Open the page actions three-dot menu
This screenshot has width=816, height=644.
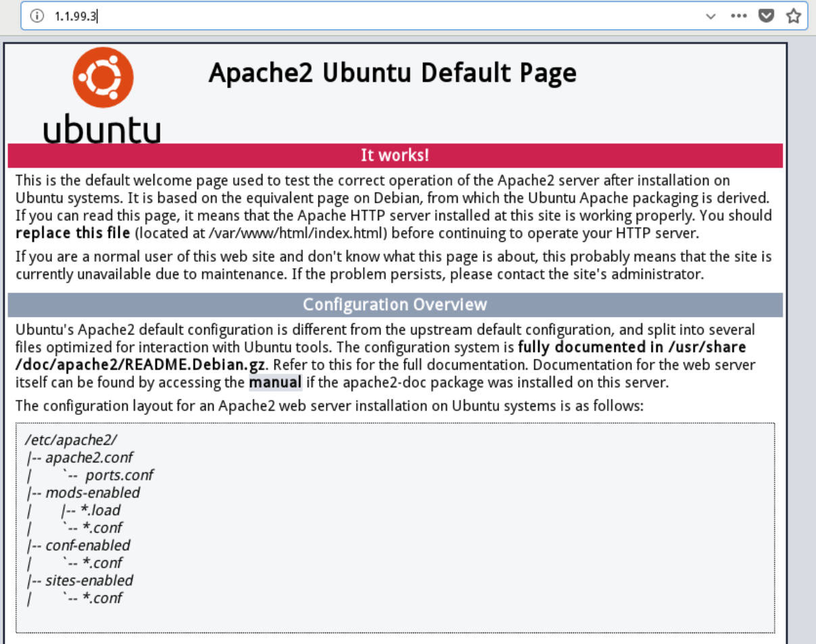738,16
